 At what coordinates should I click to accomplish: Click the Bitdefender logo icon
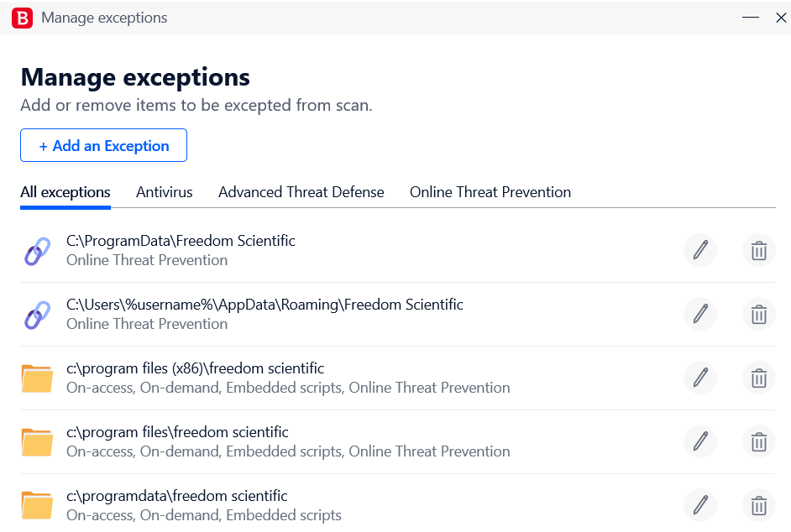click(24, 18)
